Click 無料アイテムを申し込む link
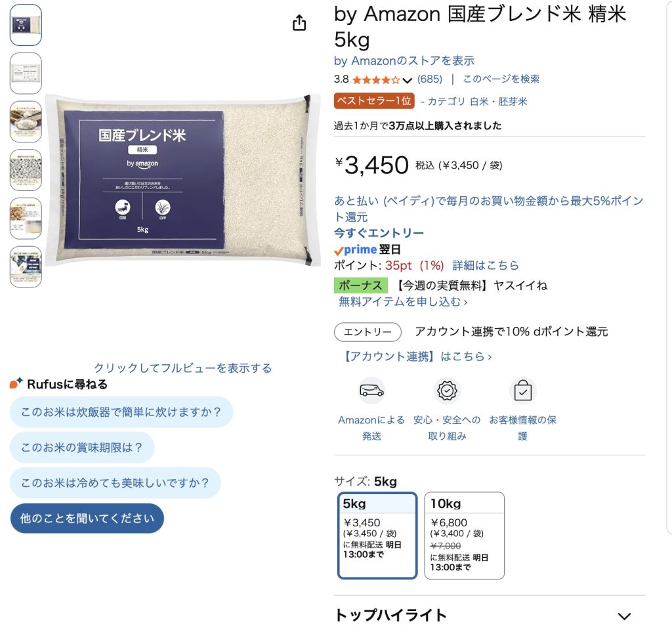The image size is (672, 632). point(403,302)
